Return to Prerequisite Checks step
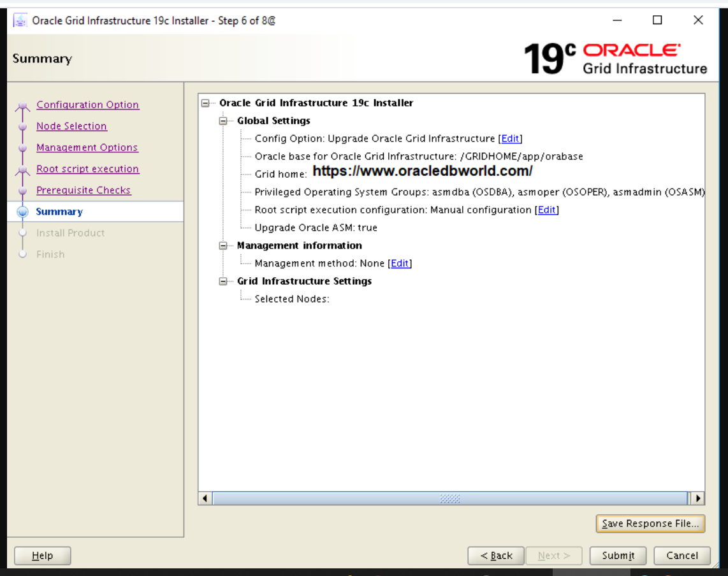The image size is (728, 576). pyautogui.click(x=84, y=190)
